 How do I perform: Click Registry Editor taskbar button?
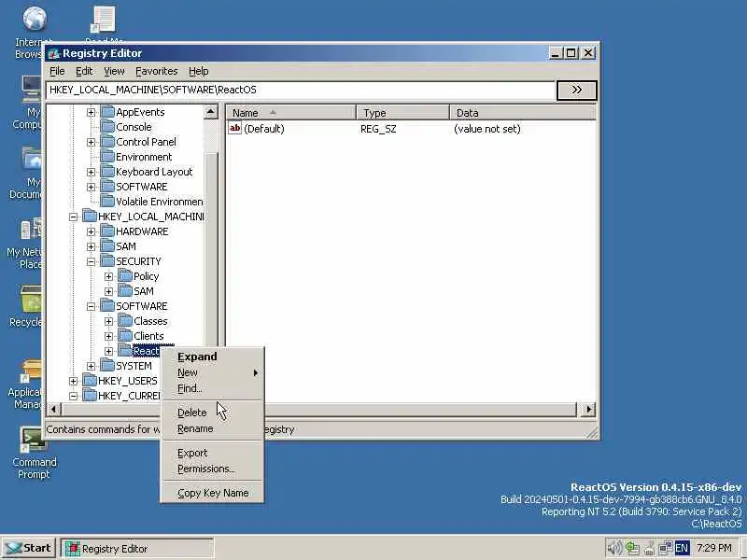(136, 548)
